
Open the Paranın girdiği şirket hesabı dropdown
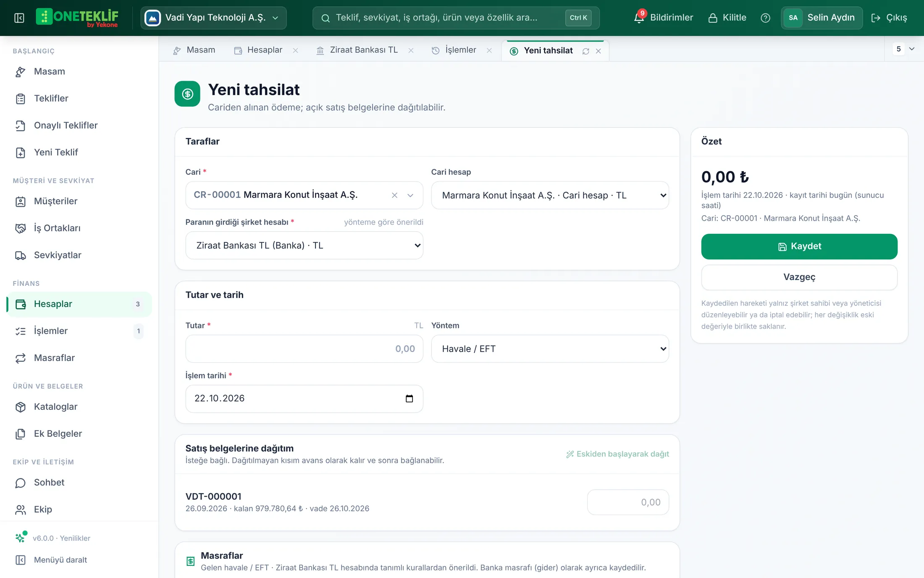(304, 245)
